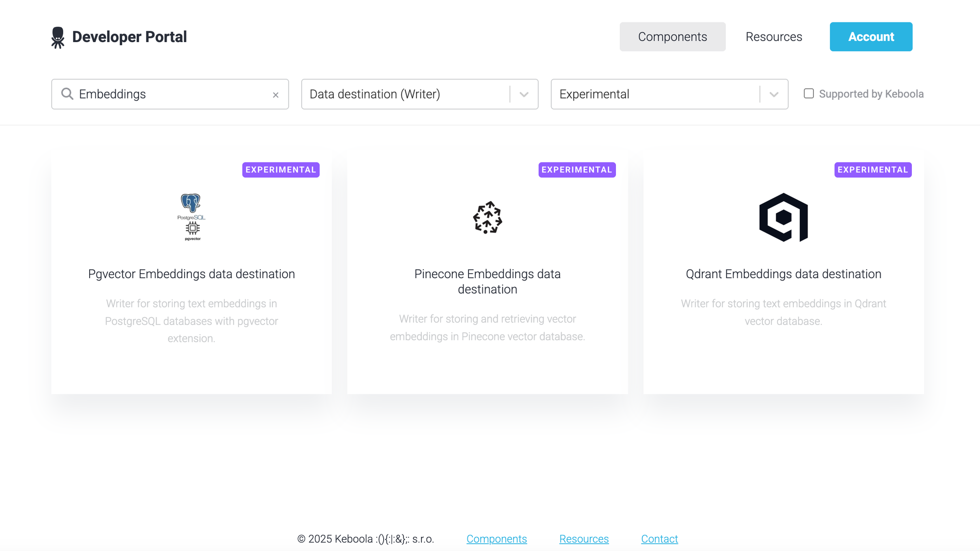Switch to the Components tab

672,36
